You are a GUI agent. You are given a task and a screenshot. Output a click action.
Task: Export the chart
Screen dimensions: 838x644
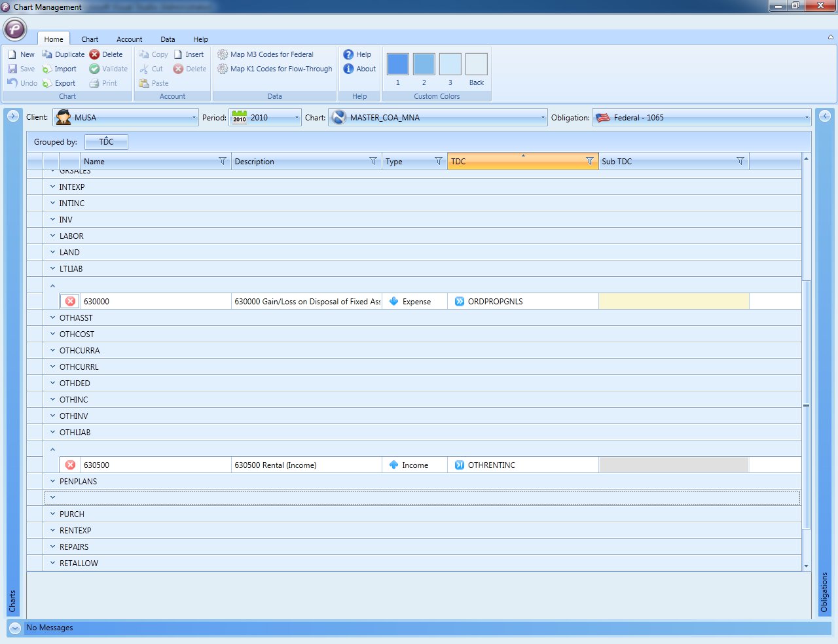59,83
